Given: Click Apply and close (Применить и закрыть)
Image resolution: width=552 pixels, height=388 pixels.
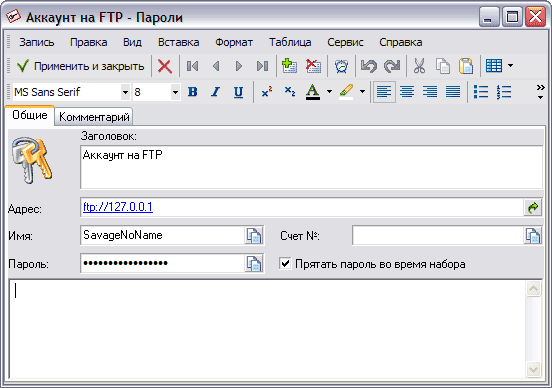Looking at the screenshot, I should (81, 66).
